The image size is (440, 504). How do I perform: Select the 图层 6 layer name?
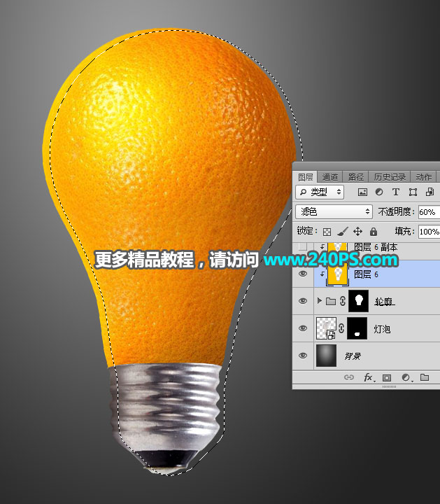coord(366,274)
